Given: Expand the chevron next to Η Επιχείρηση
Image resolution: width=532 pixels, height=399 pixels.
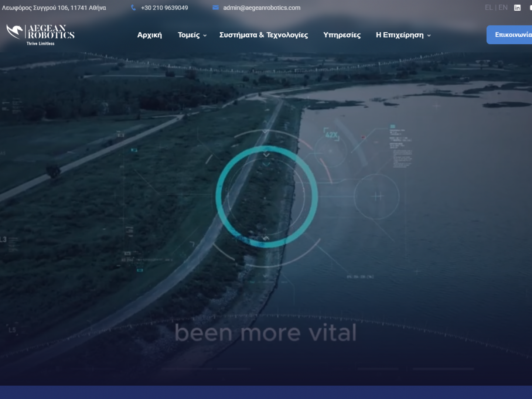Looking at the screenshot, I should pyautogui.click(x=429, y=35).
